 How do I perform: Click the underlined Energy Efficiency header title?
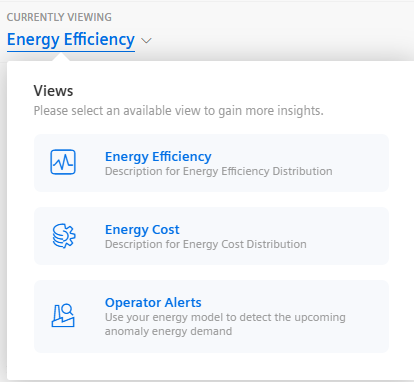click(71, 40)
